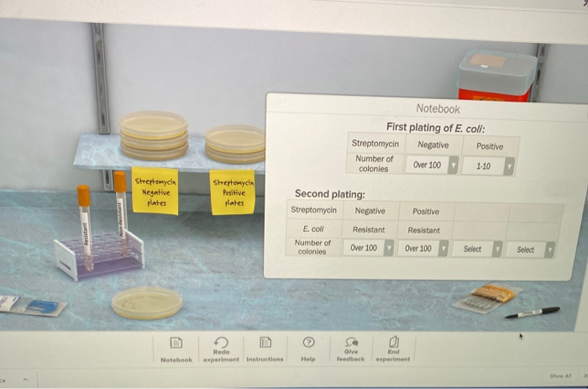Open the Give feedback icon

coord(351,342)
